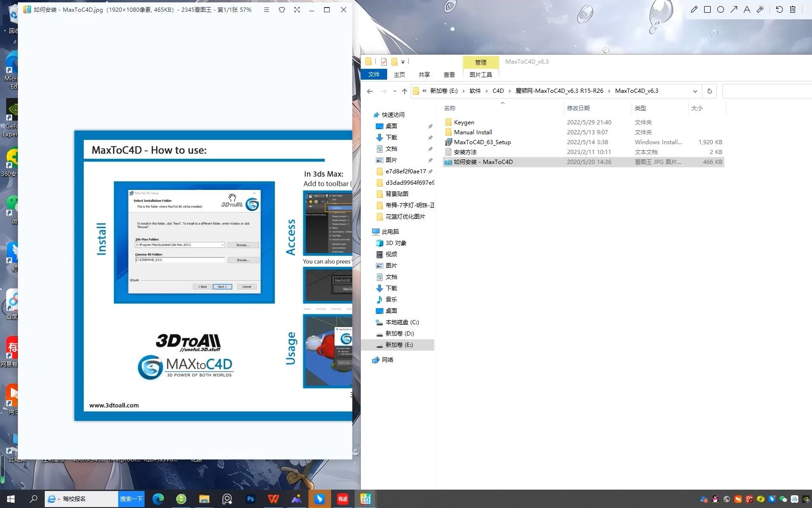Open 快速访问 in the navigation pane
The height and width of the screenshot is (508, 812).
click(x=393, y=115)
